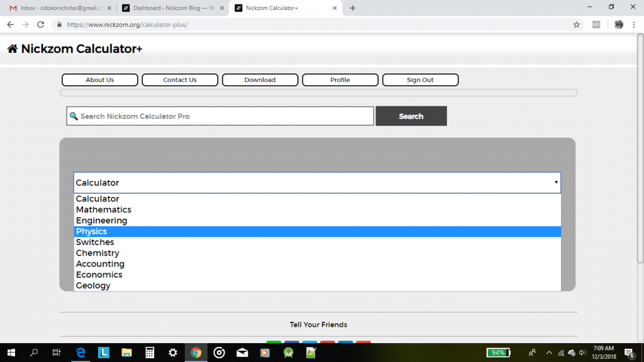Collapse the Calculator dropdown select box

point(317,183)
